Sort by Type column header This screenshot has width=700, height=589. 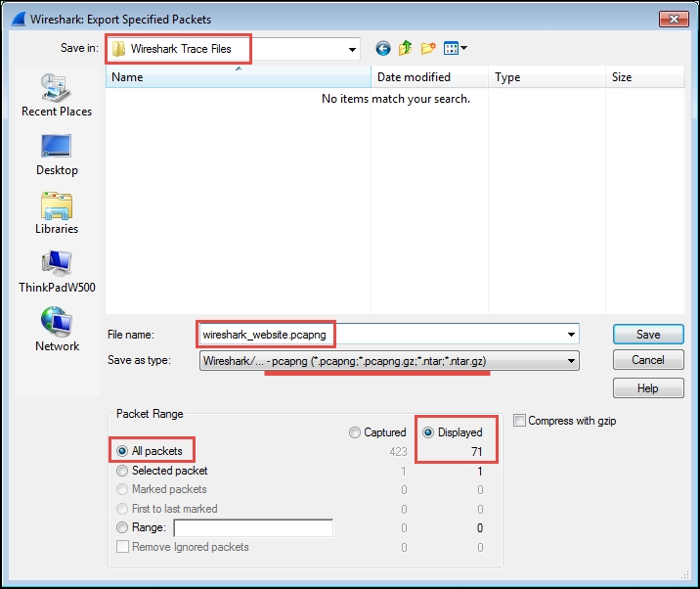tap(547, 77)
